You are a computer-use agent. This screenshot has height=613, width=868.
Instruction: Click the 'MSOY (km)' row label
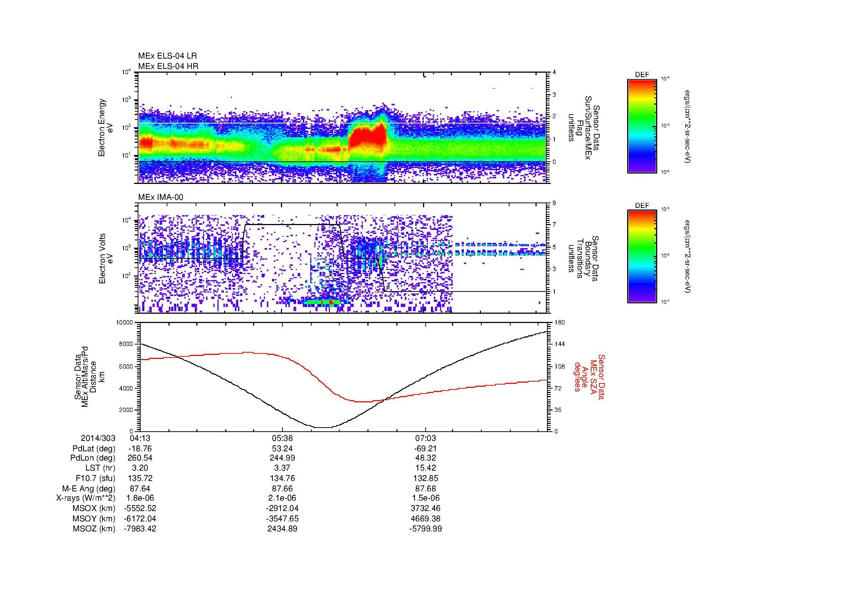tap(94, 518)
